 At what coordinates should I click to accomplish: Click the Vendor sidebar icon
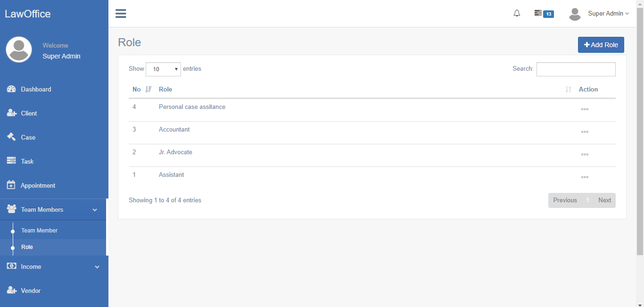point(11,290)
